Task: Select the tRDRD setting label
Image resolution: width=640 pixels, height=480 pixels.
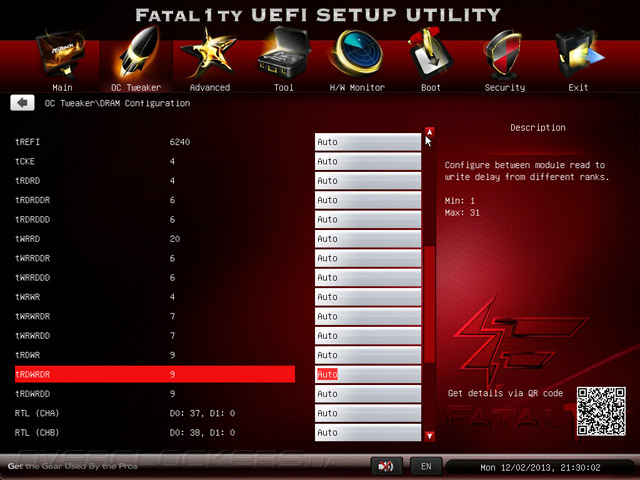Action: coord(27,181)
